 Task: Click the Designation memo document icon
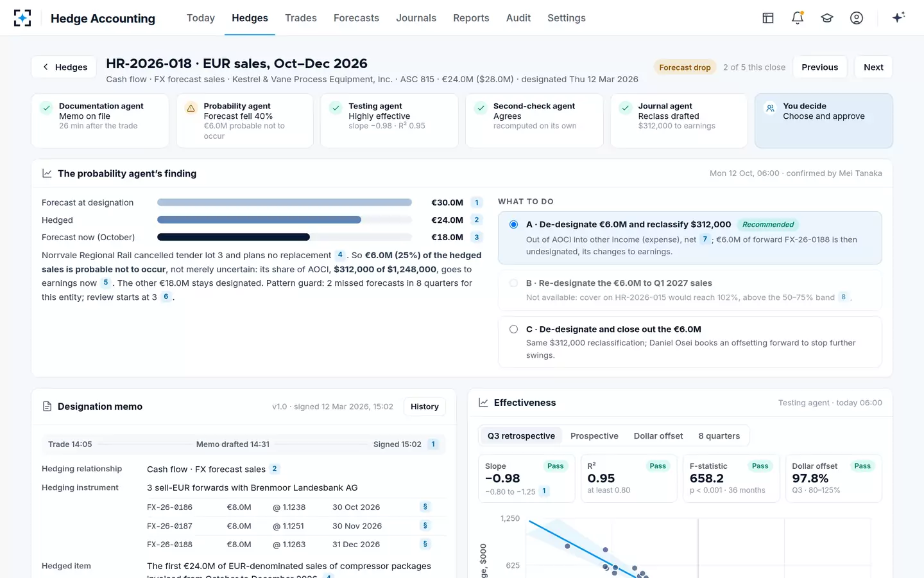(47, 407)
